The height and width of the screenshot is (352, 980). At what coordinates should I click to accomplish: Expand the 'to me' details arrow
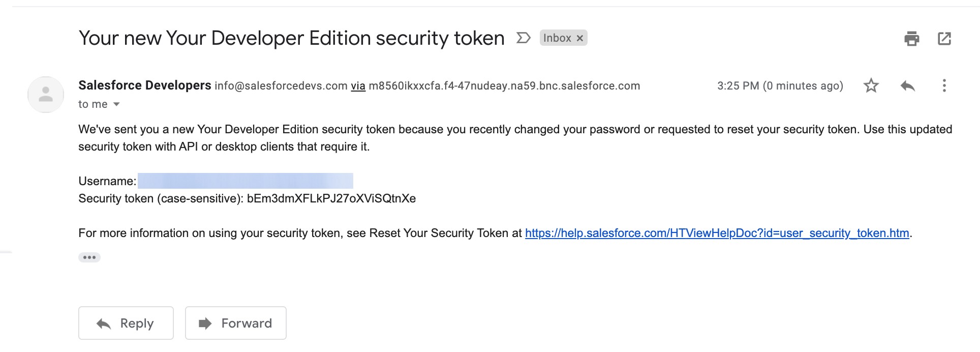116,104
